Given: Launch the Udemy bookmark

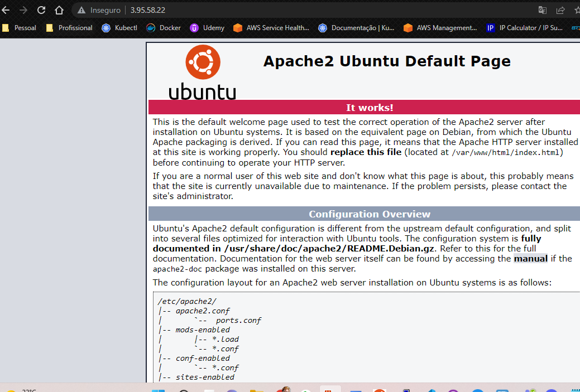Looking at the screenshot, I should pyautogui.click(x=207, y=27).
